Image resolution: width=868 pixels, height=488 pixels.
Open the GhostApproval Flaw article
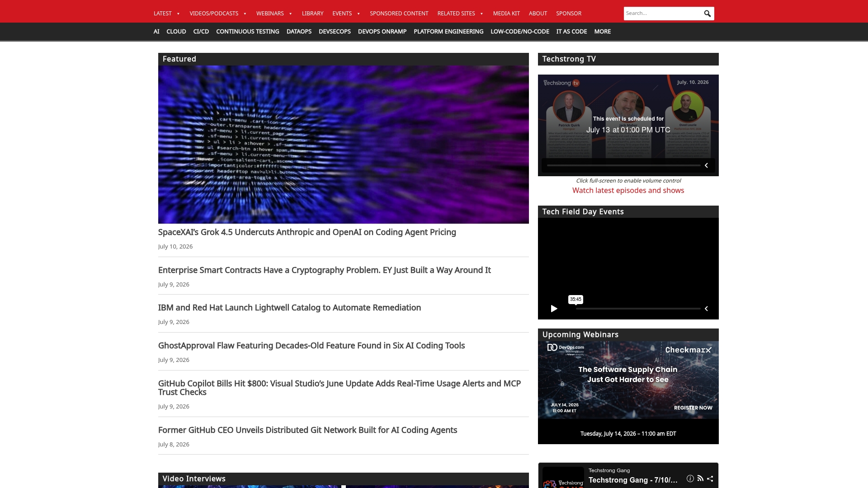(311, 346)
